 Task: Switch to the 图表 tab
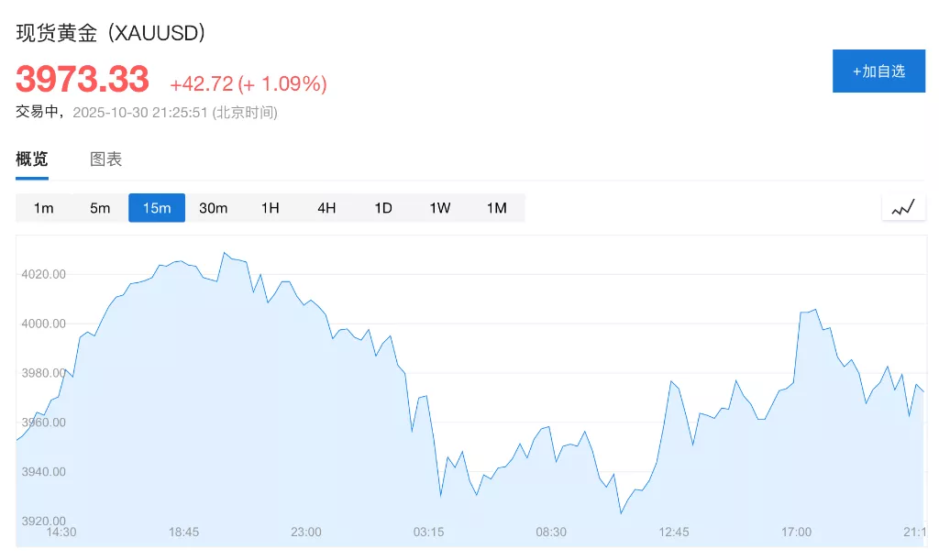click(105, 159)
